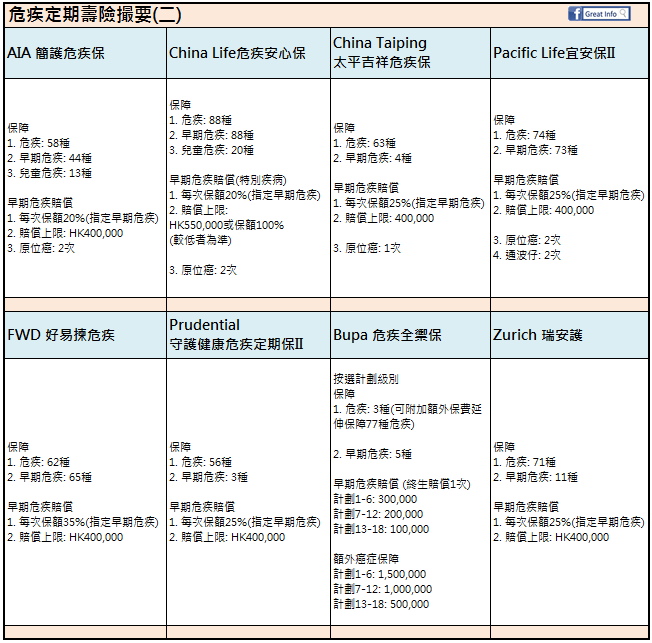Image resolution: width=652 pixels, height=643 pixels.
Task: Select the Prudential 守護健康危疾定期保II header
Action: pyautogui.click(x=248, y=335)
